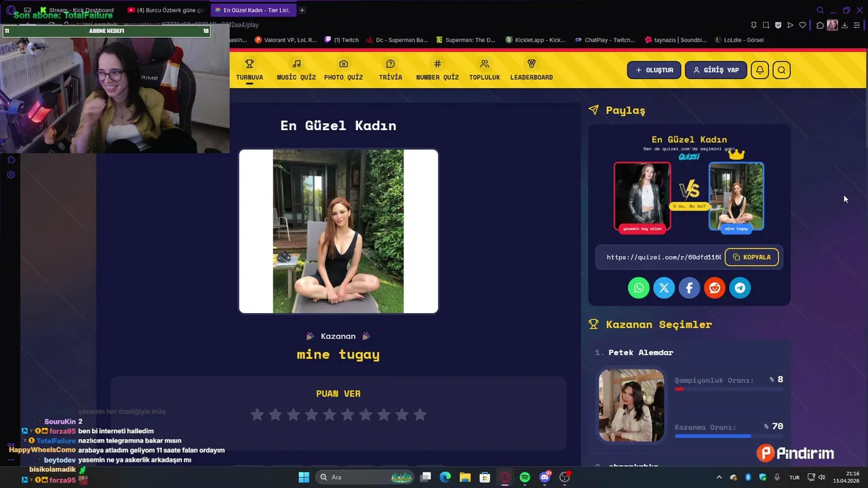
Task: Go to the Photo Quiz page
Action: 343,70
